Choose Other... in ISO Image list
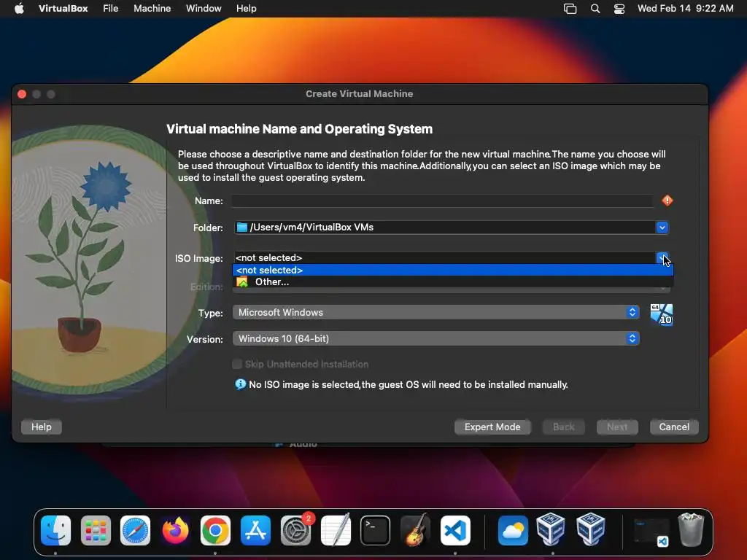 pos(452,282)
